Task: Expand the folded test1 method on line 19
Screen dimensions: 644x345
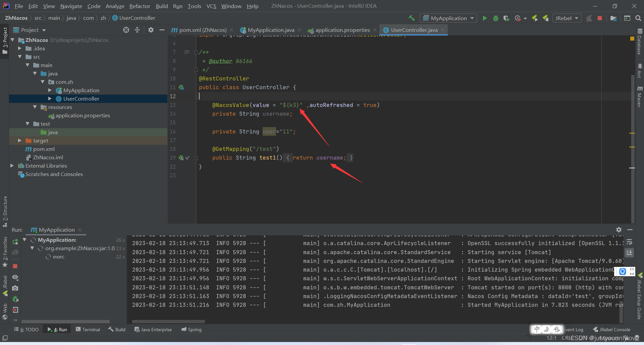Action: pos(196,158)
